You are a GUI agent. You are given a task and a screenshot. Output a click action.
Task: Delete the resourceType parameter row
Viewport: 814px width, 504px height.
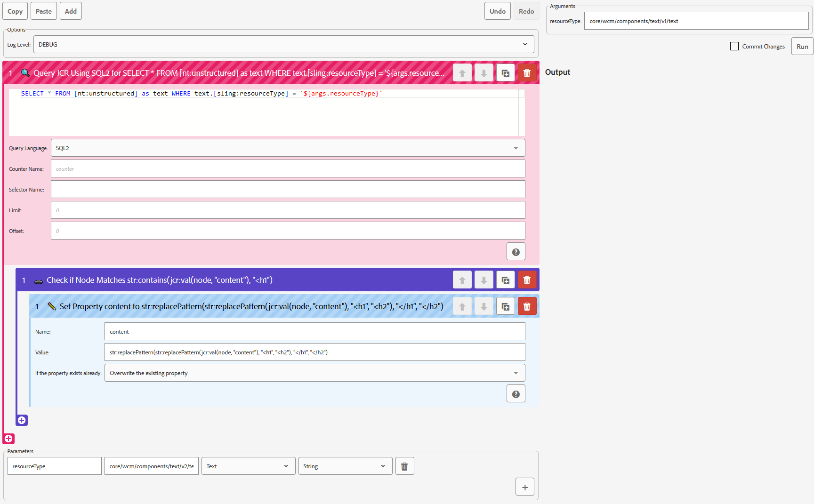tap(404, 466)
